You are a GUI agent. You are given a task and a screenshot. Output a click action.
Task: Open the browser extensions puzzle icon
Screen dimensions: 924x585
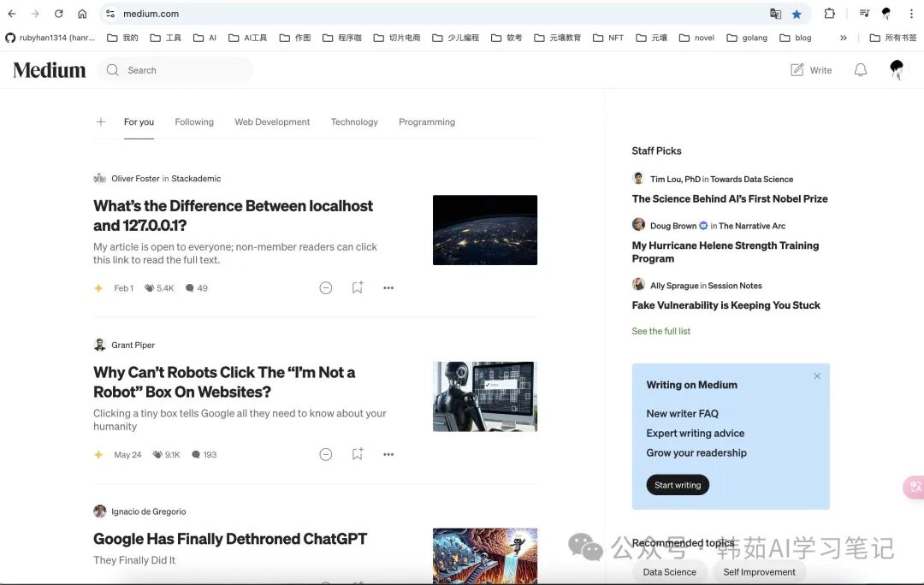point(830,13)
